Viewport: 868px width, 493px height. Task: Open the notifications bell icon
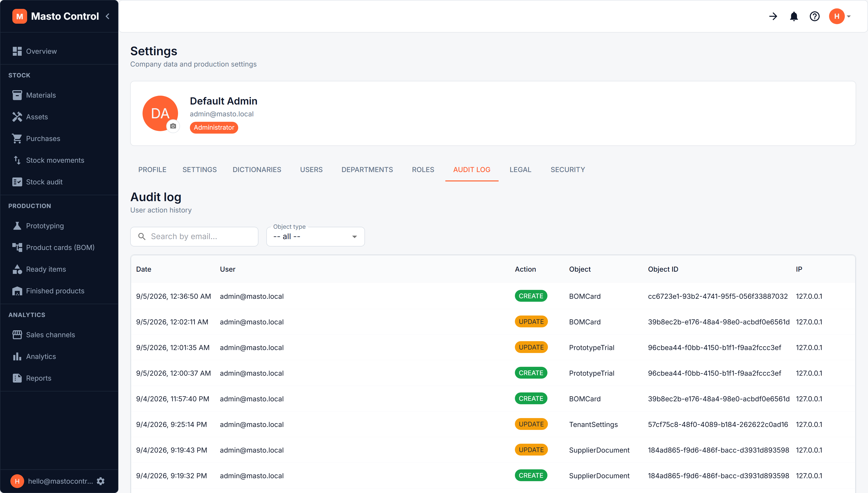click(794, 16)
